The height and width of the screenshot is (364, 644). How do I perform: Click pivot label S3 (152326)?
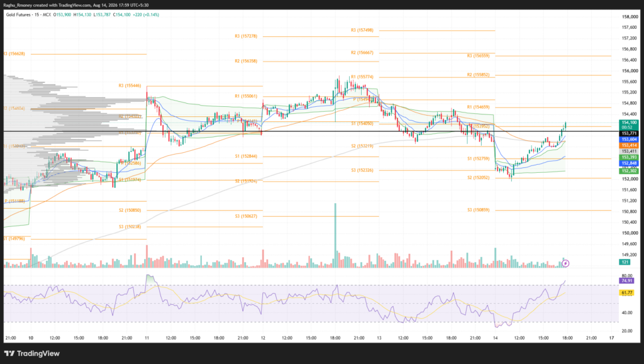pyautogui.click(x=362, y=170)
